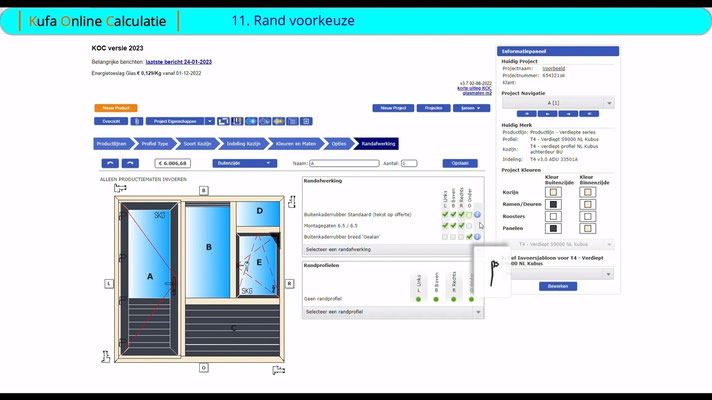The height and width of the screenshot is (400, 712).
Task: Uncheck Links for Montagegaten 6.5 / 6.5
Action: (445, 226)
